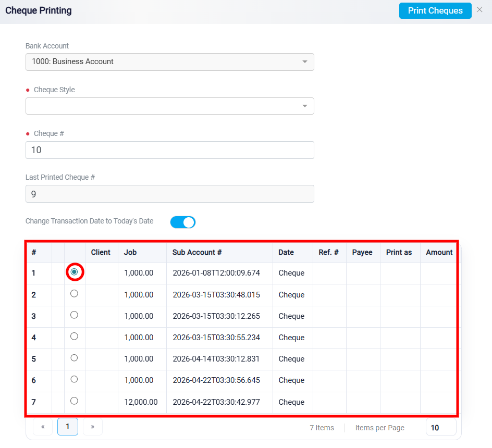Screen dimensions: 492x448
Task: Click the 7 Items count text
Action: (x=322, y=428)
